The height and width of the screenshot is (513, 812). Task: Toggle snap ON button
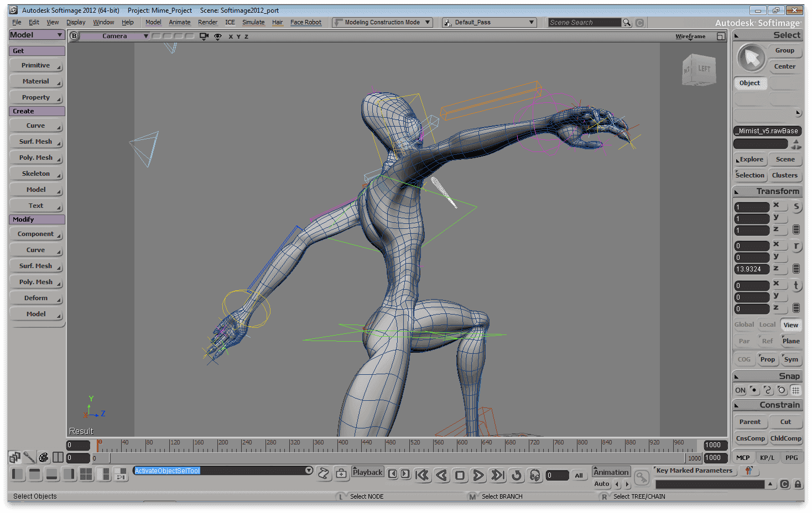point(740,390)
